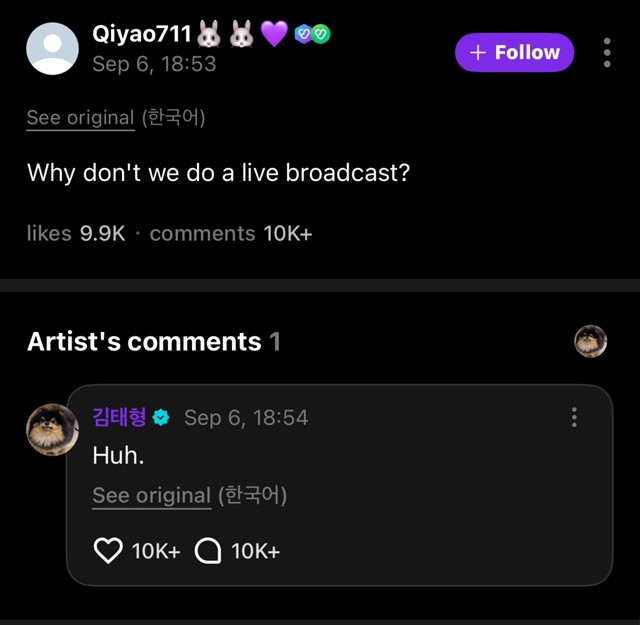The width and height of the screenshot is (640, 625).
Task: Like the artist's comment with heart icon
Action: (x=107, y=550)
